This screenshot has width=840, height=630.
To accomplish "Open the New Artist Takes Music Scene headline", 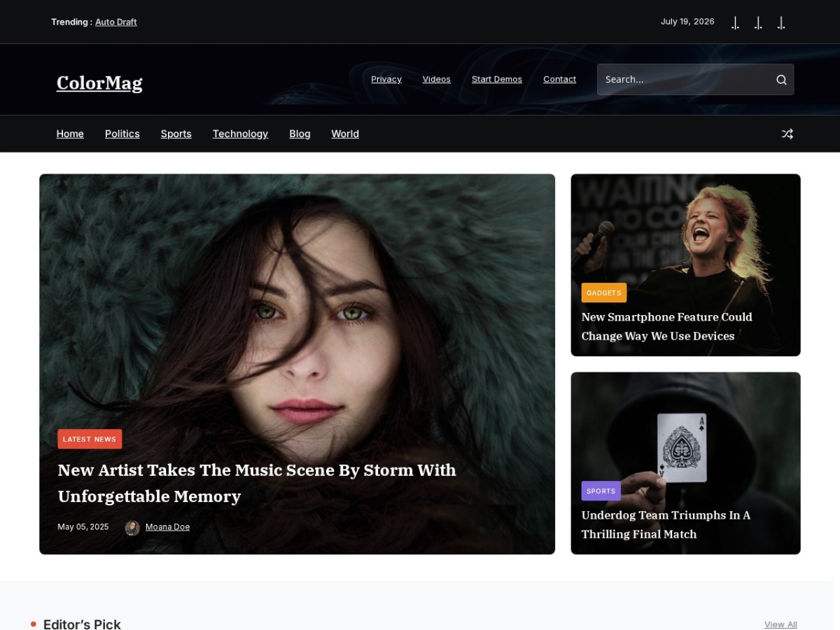I will (x=257, y=483).
